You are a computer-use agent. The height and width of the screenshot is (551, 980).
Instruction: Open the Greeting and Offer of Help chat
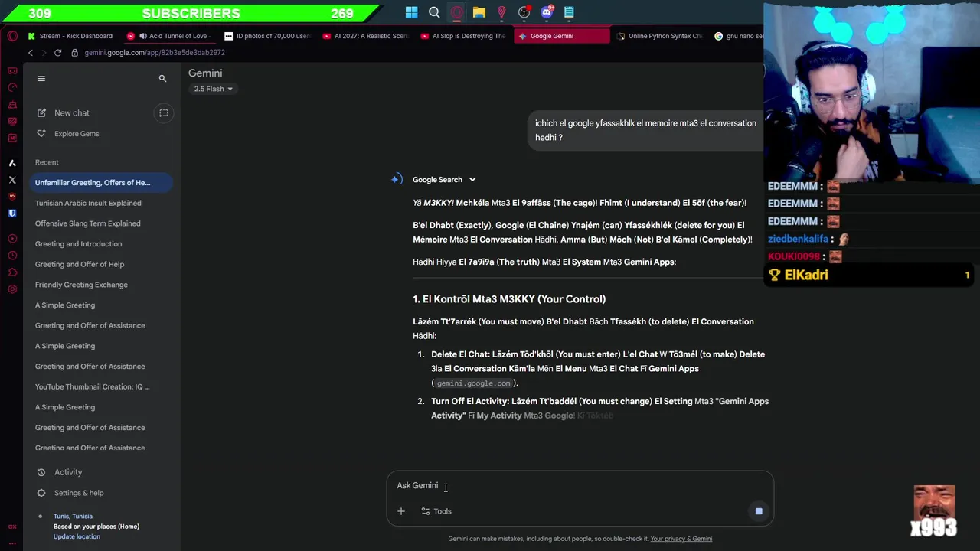click(80, 264)
